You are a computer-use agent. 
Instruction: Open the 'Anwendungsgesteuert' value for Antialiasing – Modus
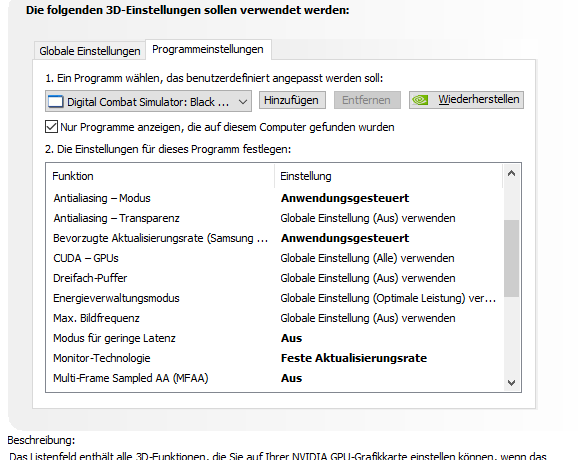pos(345,198)
